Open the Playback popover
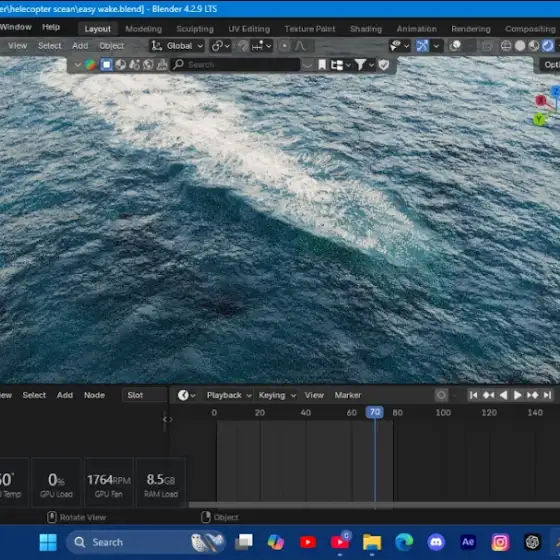The height and width of the screenshot is (560, 560). [x=229, y=395]
